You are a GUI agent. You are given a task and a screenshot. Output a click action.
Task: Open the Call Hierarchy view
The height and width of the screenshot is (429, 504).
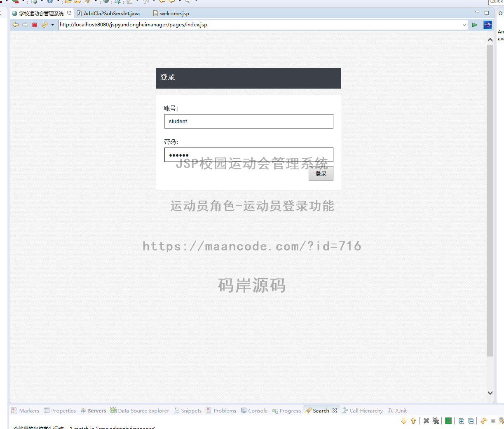point(362,410)
